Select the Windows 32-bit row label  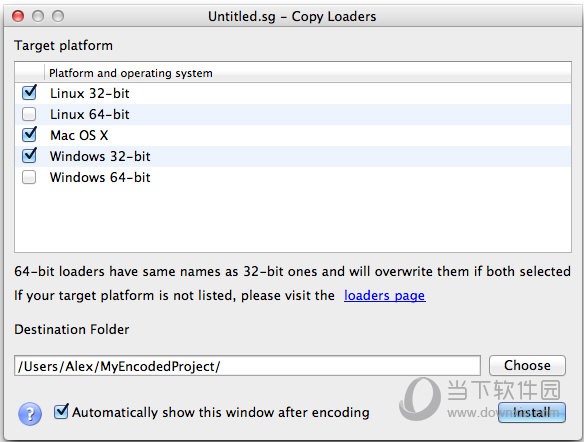click(x=100, y=156)
